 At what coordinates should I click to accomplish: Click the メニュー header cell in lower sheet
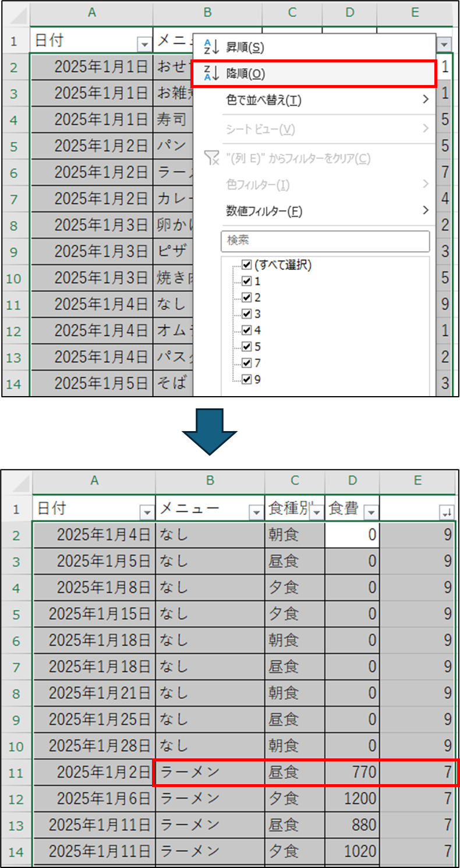[210, 509]
